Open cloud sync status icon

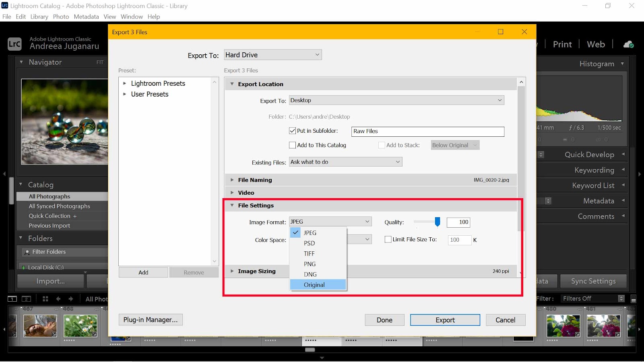628,44
